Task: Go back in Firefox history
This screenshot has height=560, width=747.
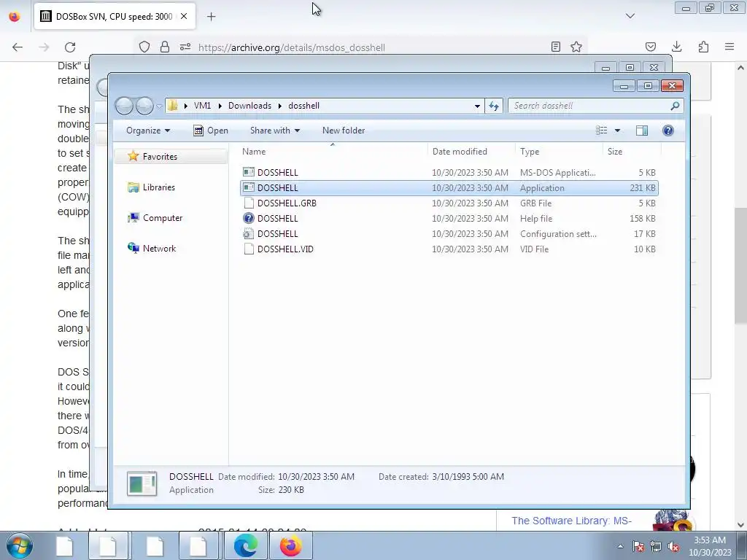Action: point(18,47)
